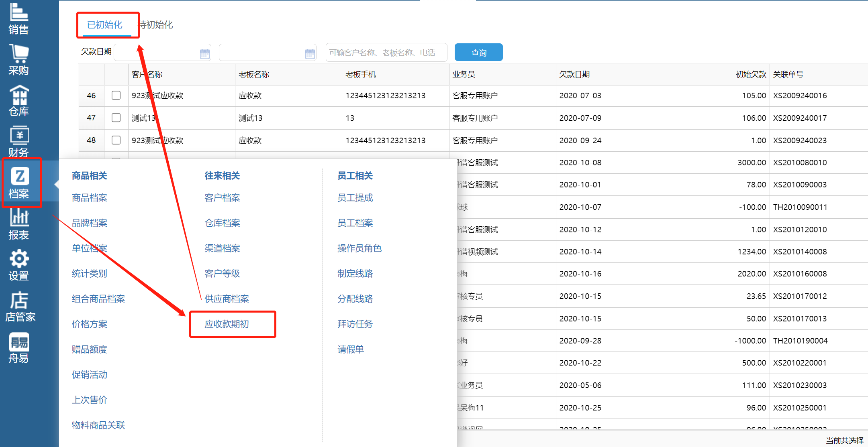The width and height of the screenshot is (868, 447).
Task: Click order number XS2010140008
Action: 800,252
